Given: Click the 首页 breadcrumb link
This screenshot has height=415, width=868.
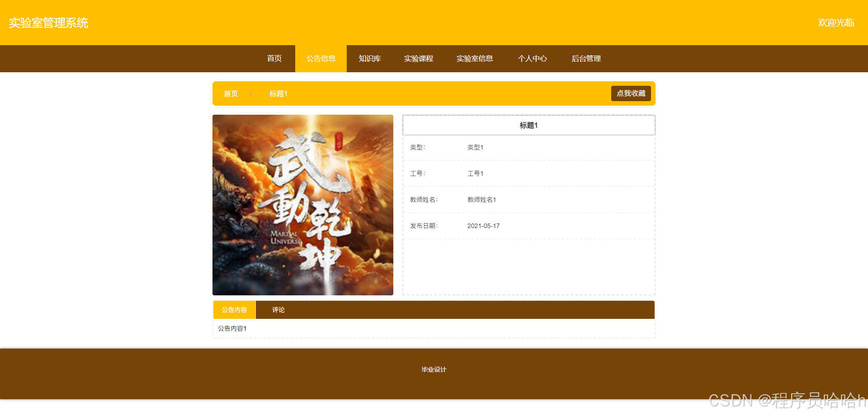Looking at the screenshot, I should (x=231, y=94).
